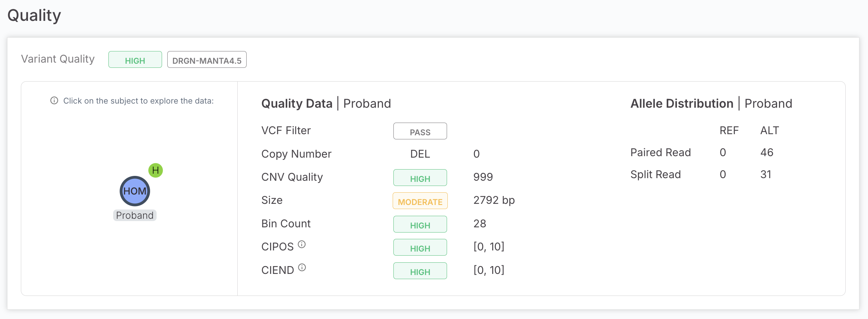Click the Paired Read ALT value 46

click(x=767, y=152)
